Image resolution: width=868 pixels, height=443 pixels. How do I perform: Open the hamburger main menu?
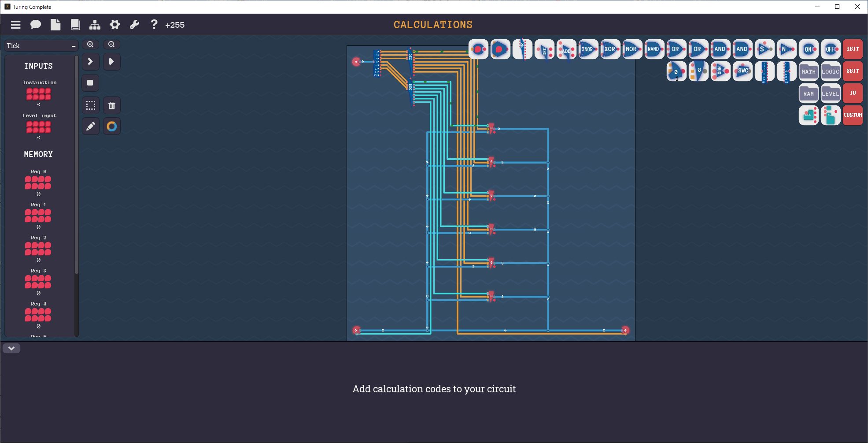[x=16, y=25]
